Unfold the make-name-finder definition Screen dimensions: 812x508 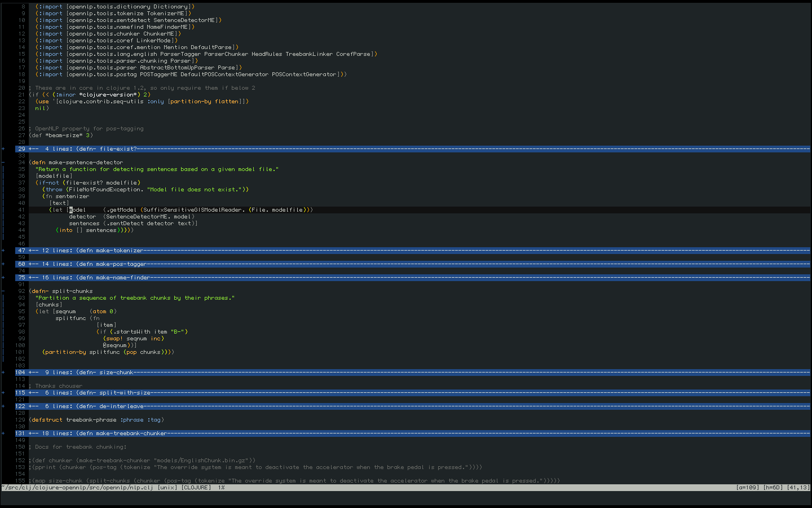[413, 278]
